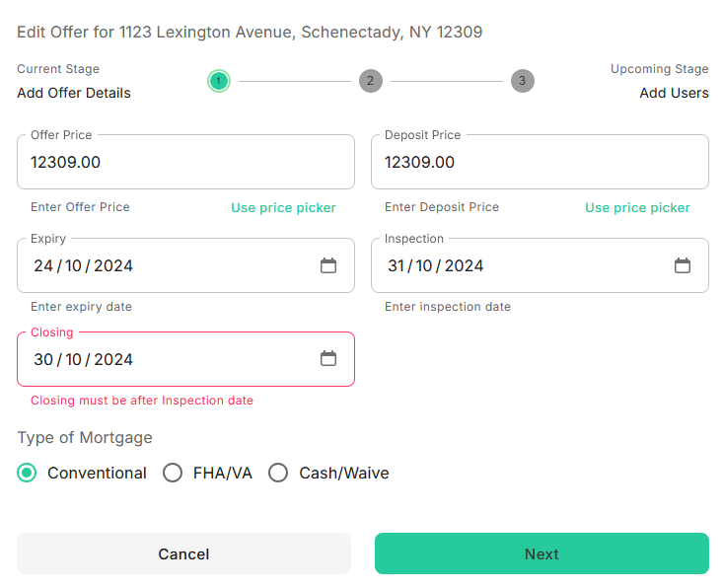Select the FHA/VA mortgage radio button

coord(173,473)
